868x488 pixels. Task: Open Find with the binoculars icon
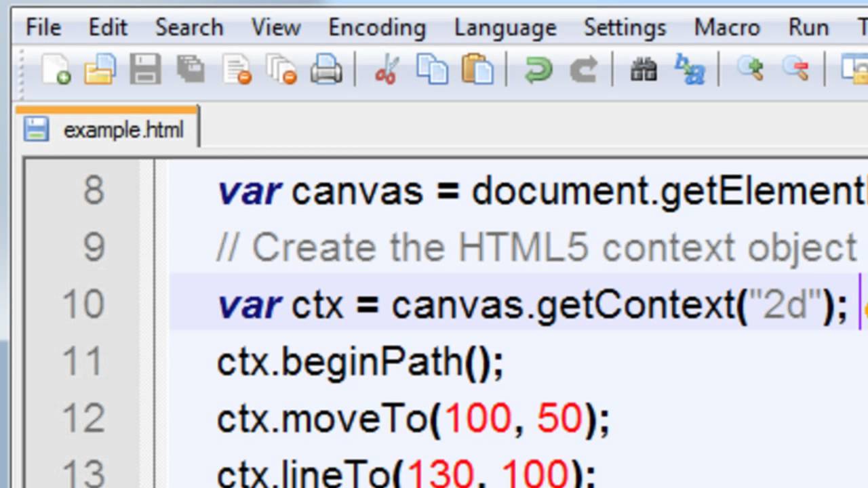(x=644, y=69)
